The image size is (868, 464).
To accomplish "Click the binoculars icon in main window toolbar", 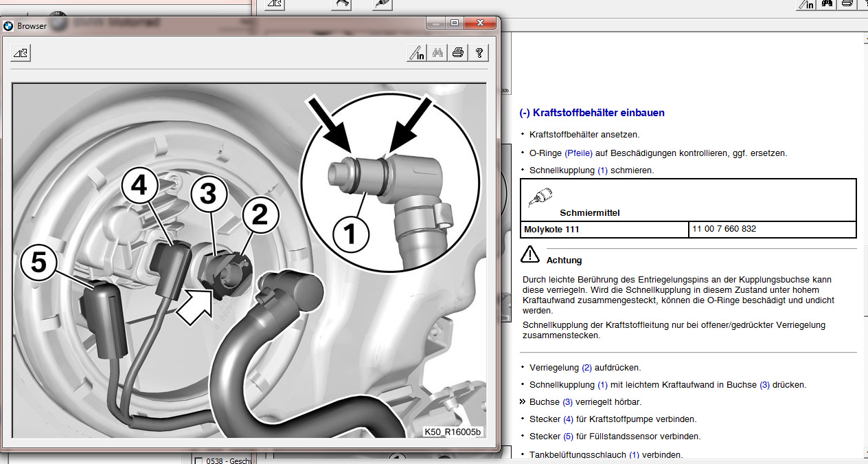I will 827,4.
